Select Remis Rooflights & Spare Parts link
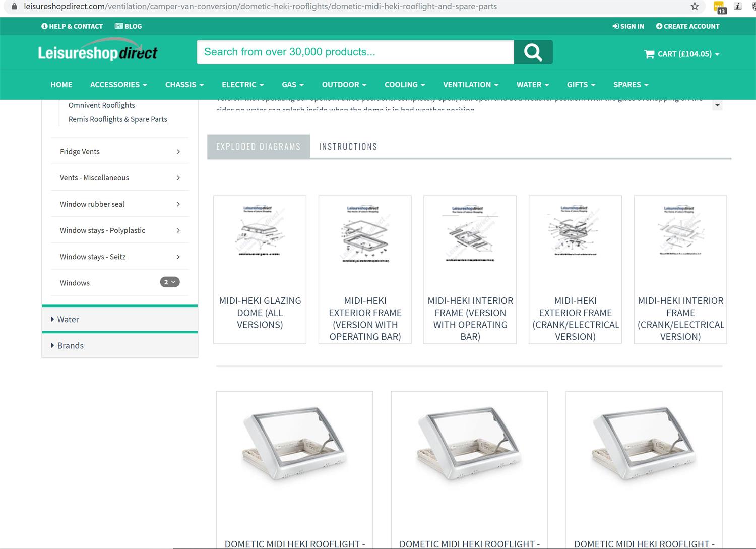This screenshot has height=549, width=756. point(118,119)
